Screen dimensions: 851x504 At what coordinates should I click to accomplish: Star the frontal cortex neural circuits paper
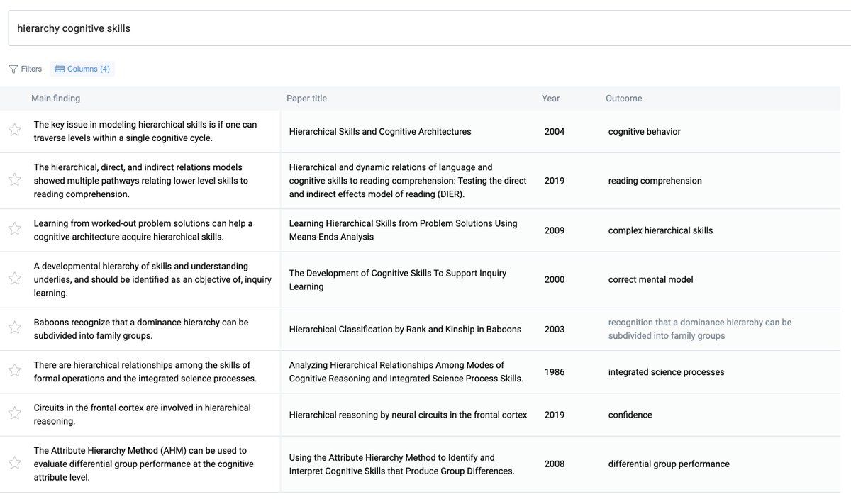click(14, 414)
